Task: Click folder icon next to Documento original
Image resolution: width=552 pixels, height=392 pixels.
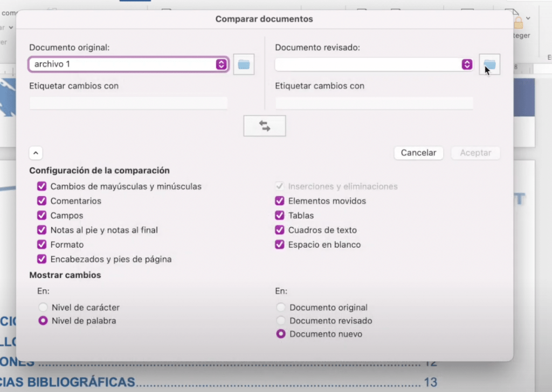Action: (244, 65)
